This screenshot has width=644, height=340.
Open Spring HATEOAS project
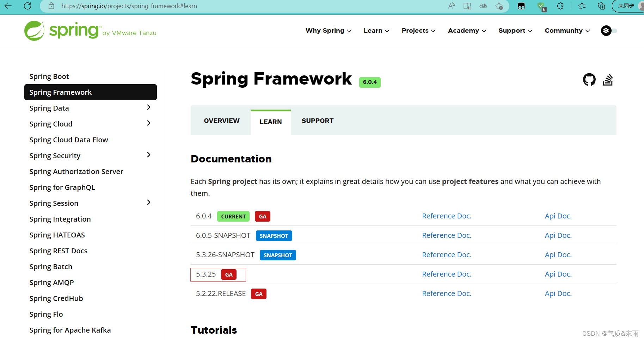[57, 235]
